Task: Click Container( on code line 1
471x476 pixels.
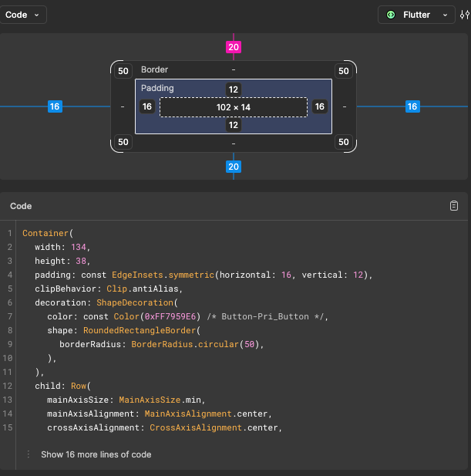Action: (x=48, y=233)
